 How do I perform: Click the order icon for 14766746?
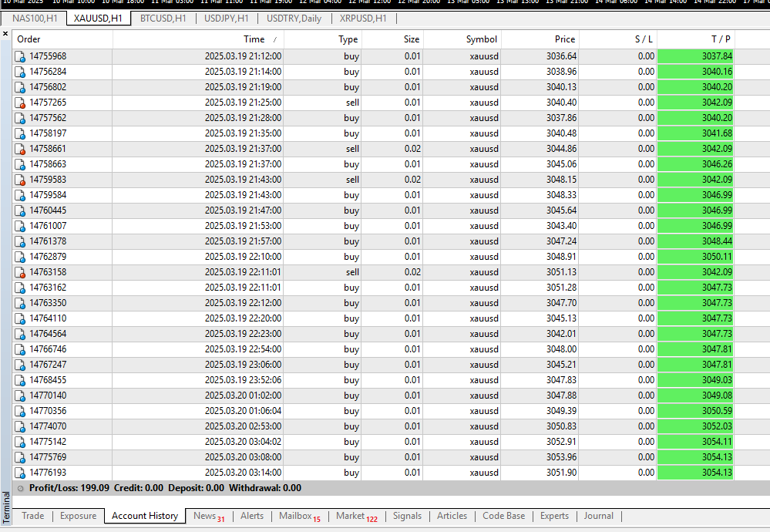(20, 350)
